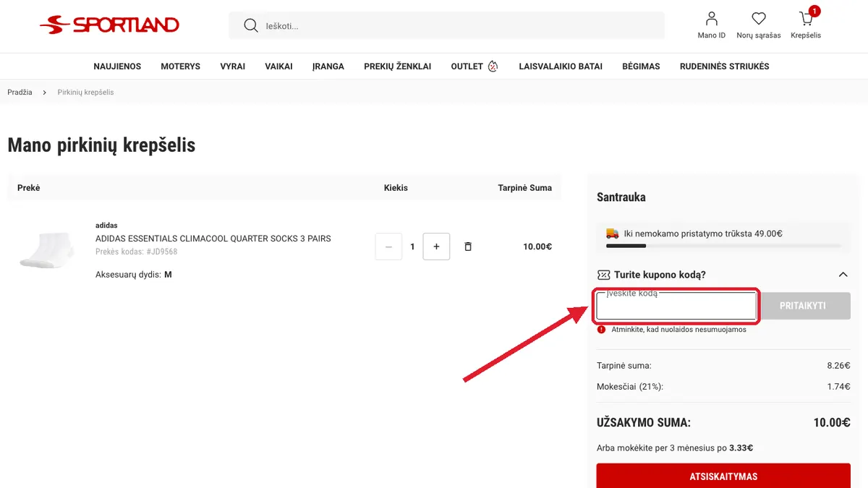Open the LAISVALAIKIO BATAI menu
This screenshot has width=868, height=488.
point(561,67)
